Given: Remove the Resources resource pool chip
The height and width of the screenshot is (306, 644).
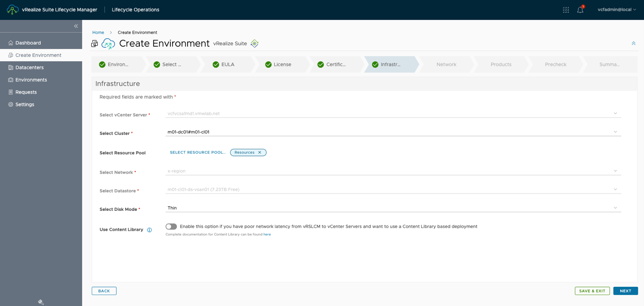Looking at the screenshot, I should tap(260, 153).
